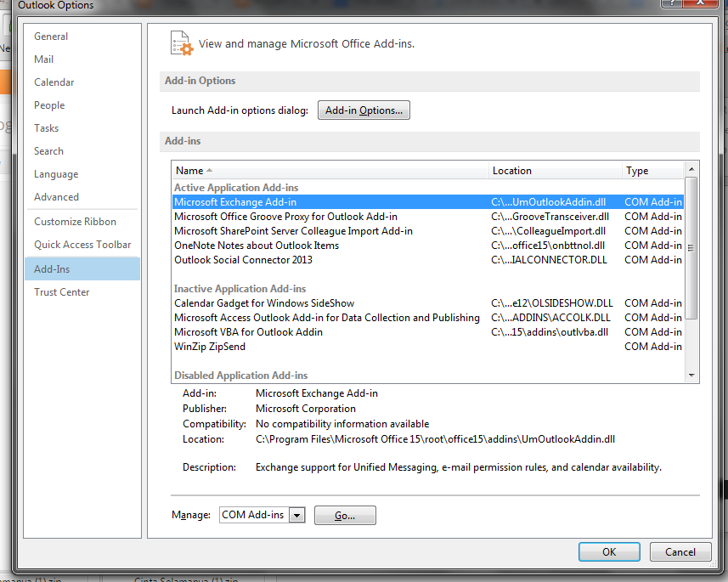This screenshot has height=582, width=728.
Task: Click the C:\...GrooveTransceiver.dll location cell
Action: 550,217
